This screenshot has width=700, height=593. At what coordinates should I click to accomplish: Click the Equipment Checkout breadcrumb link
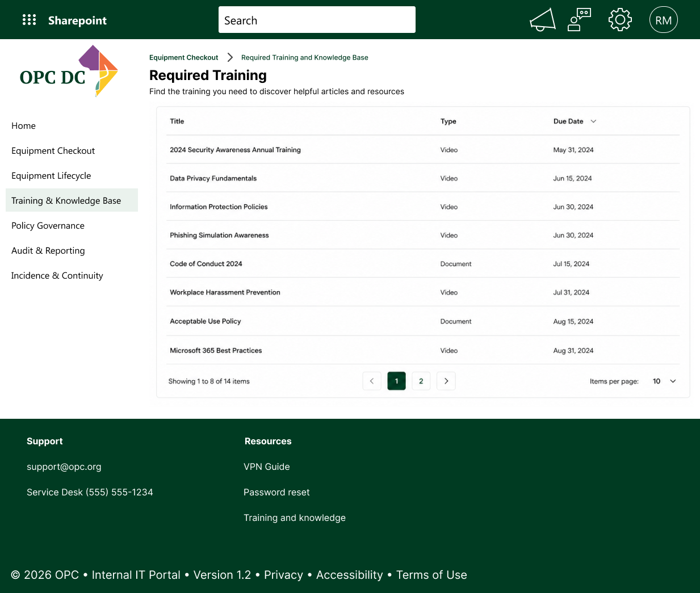point(183,57)
